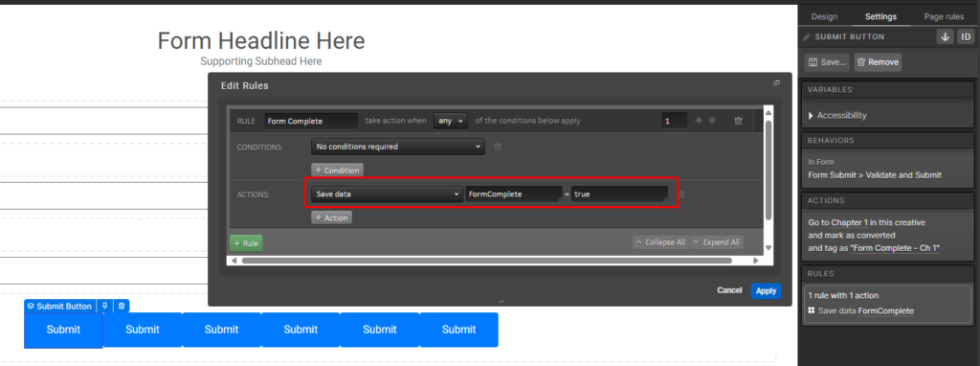Add a new rule with + Rule
The image size is (980, 366).
point(246,242)
